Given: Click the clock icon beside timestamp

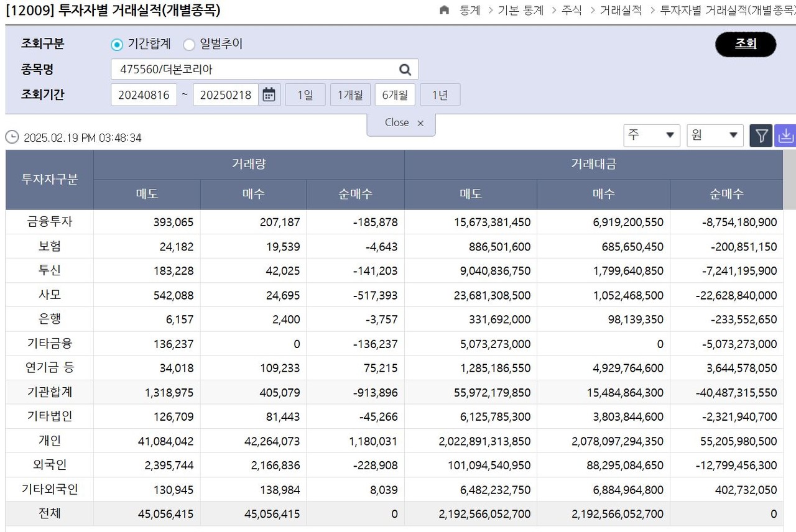Looking at the screenshot, I should tap(12, 137).
